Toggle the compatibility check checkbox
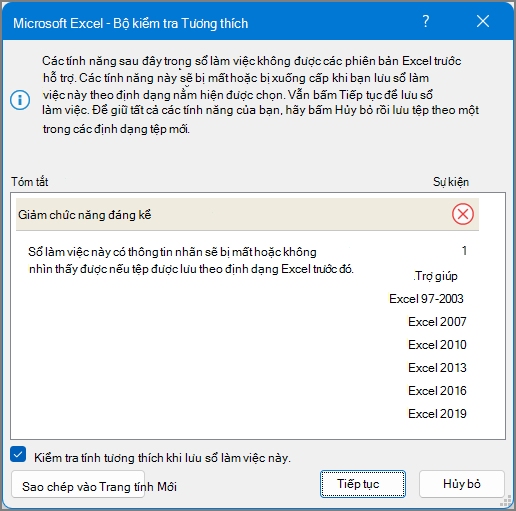Image resolution: width=516 pixels, height=511 pixels. click(x=18, y=454)
